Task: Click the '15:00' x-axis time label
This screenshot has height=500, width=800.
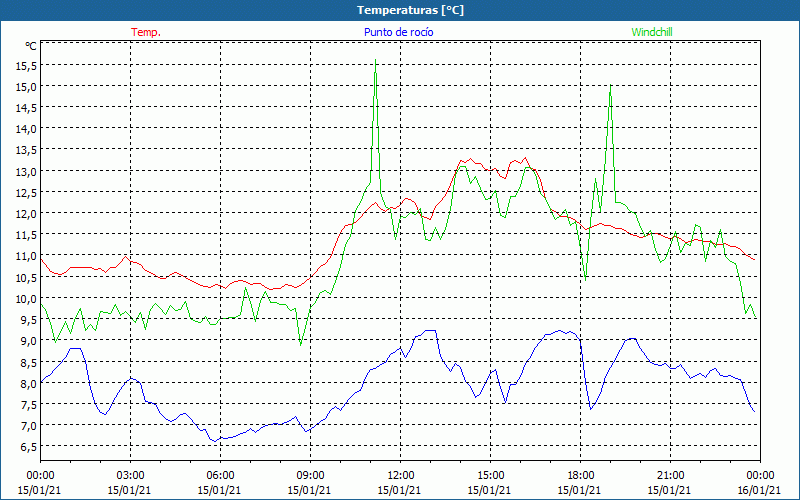Action: (490, 476)
